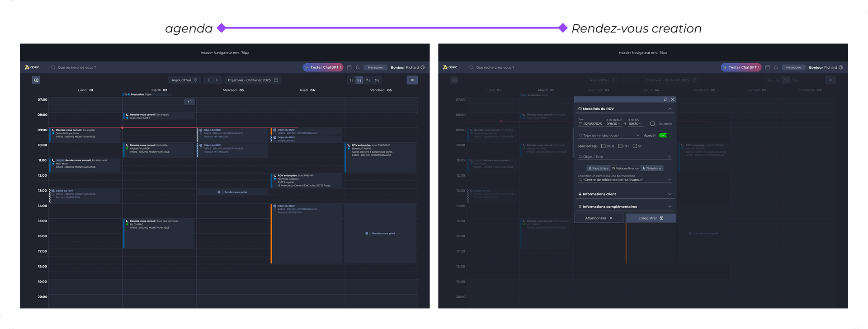This screenshot has height=329, width=868.
Task: Check the Journée checkbox
Action: point(652,124)
